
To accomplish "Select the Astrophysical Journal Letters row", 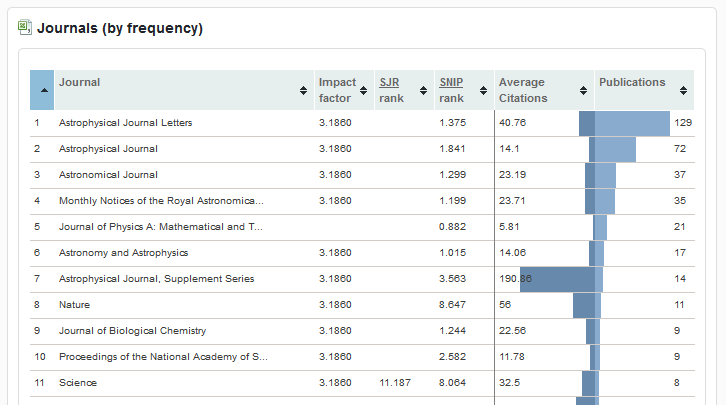I will tap(126, 123).
